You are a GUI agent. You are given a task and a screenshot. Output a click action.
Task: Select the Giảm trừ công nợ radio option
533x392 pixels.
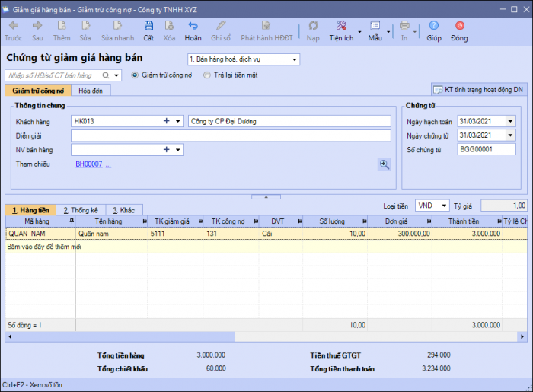point(136,75)
